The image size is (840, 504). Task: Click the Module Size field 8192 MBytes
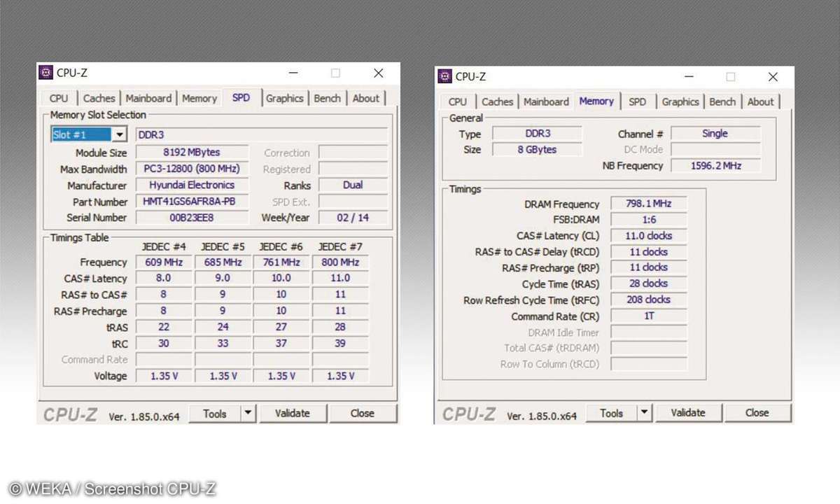192,153
